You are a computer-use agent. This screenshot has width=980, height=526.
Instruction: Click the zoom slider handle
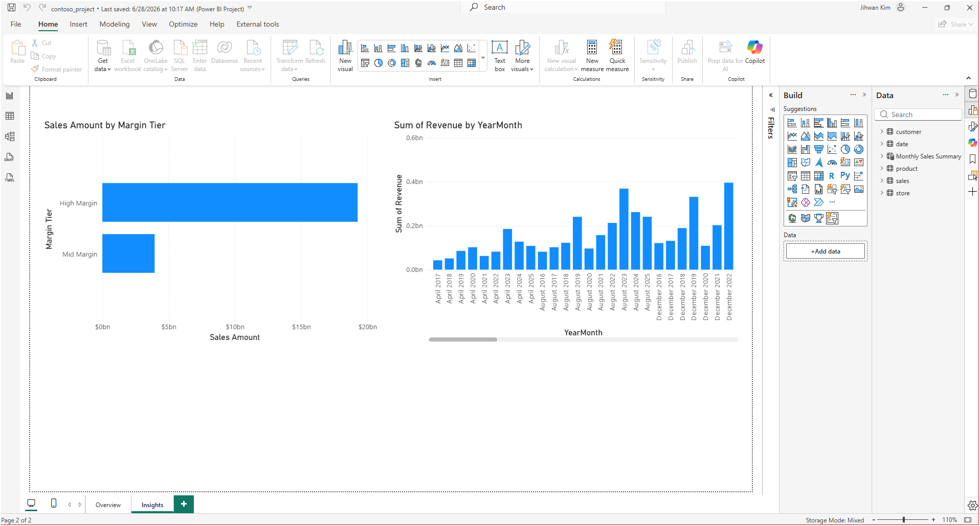pos(904,520)
